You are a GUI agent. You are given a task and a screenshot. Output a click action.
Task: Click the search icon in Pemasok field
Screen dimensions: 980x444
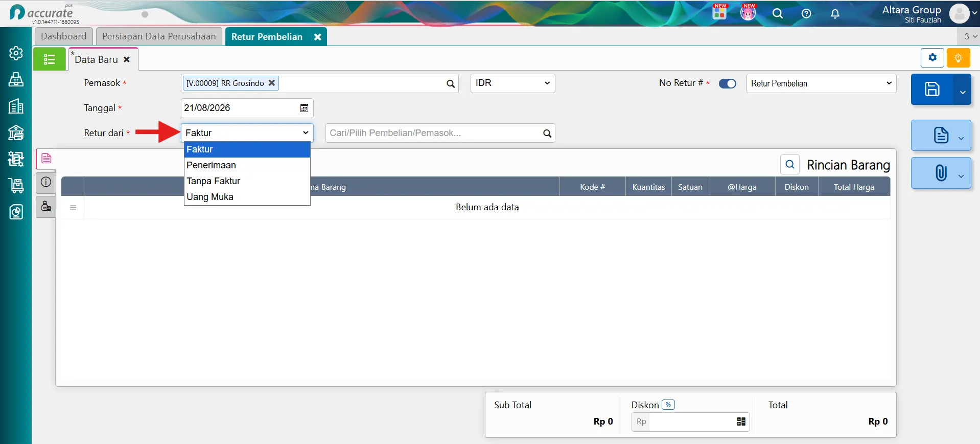pyautogui.click(x=451, y=83)
